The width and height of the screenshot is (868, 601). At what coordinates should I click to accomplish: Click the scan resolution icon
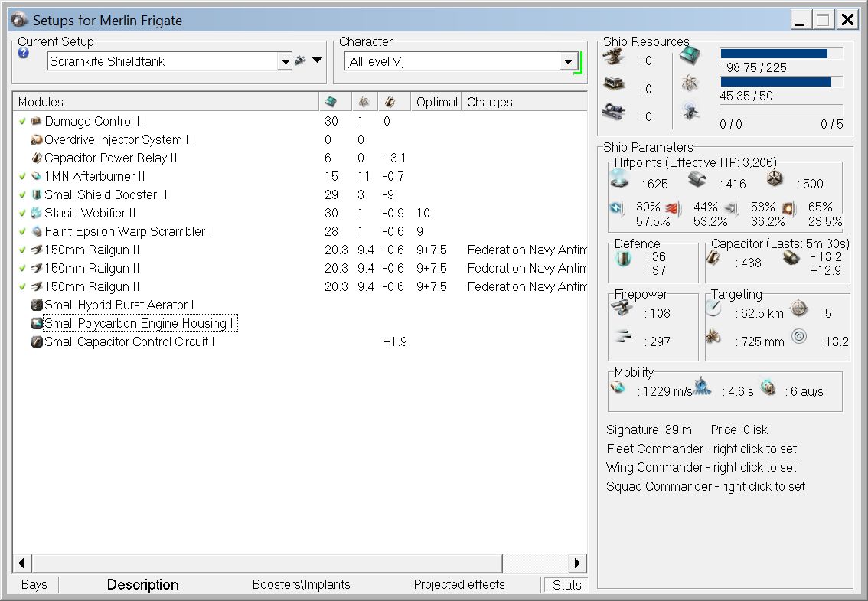coord(713,335)
